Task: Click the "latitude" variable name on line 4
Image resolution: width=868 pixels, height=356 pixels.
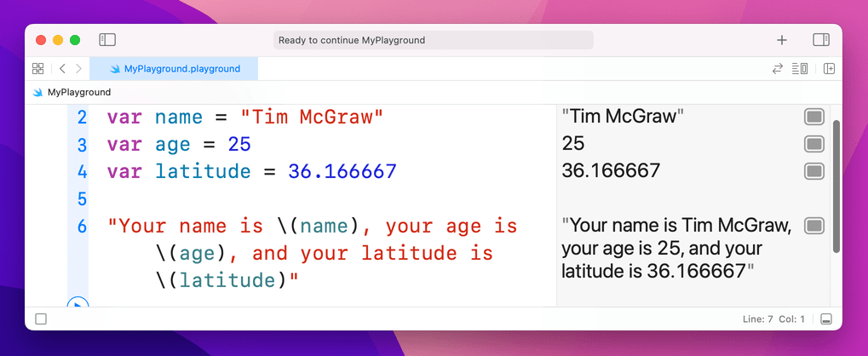Action: (x=203, y=172)
